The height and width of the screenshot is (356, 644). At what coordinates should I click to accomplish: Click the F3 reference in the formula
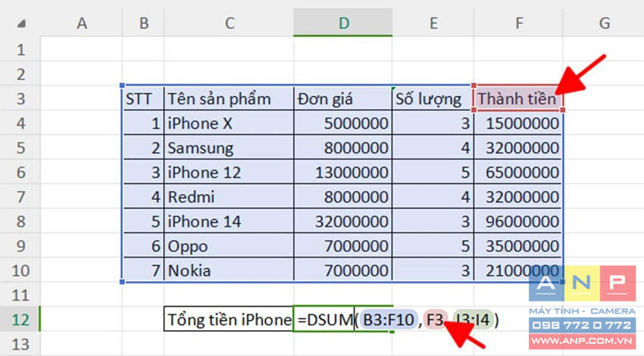coord(435,320)
